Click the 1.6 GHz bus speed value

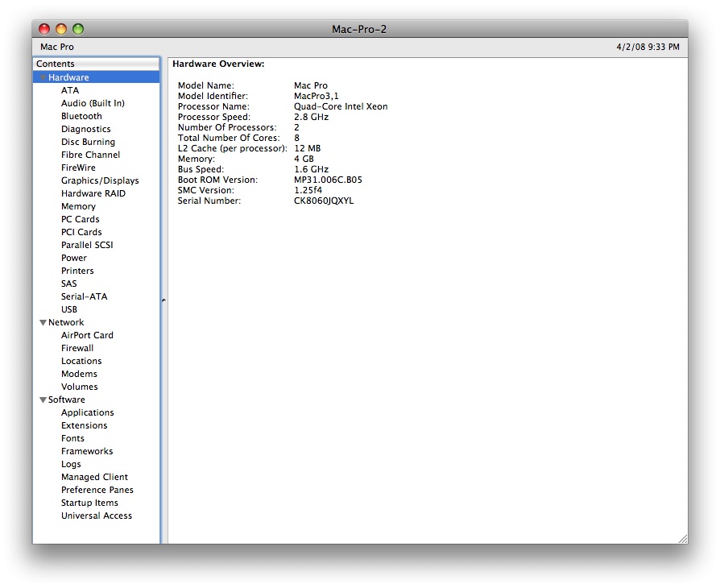[x=312, y=169]
